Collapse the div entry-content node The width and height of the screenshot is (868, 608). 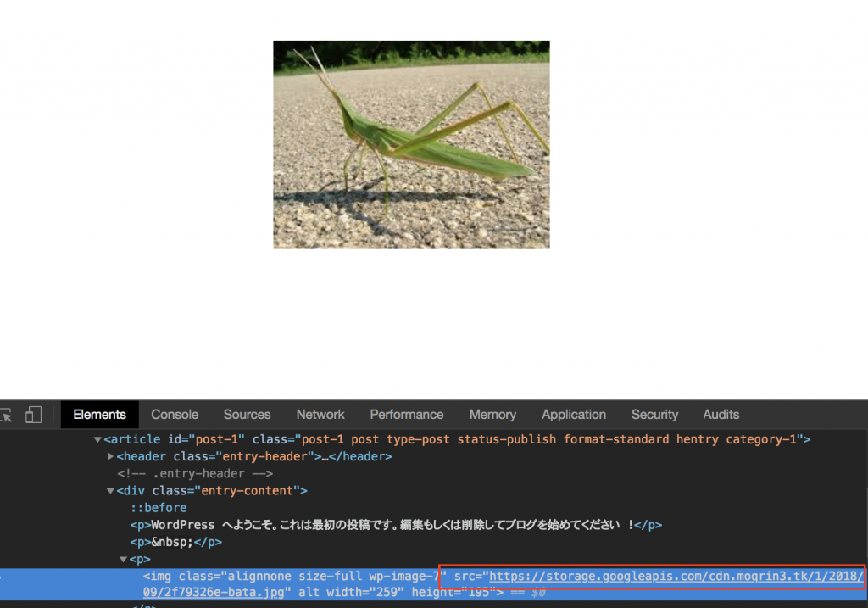pos(110,491)
